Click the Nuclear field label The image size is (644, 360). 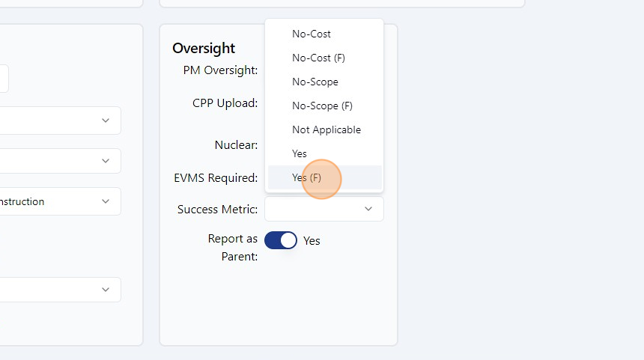pyautogui.click(x=236, y=144)
